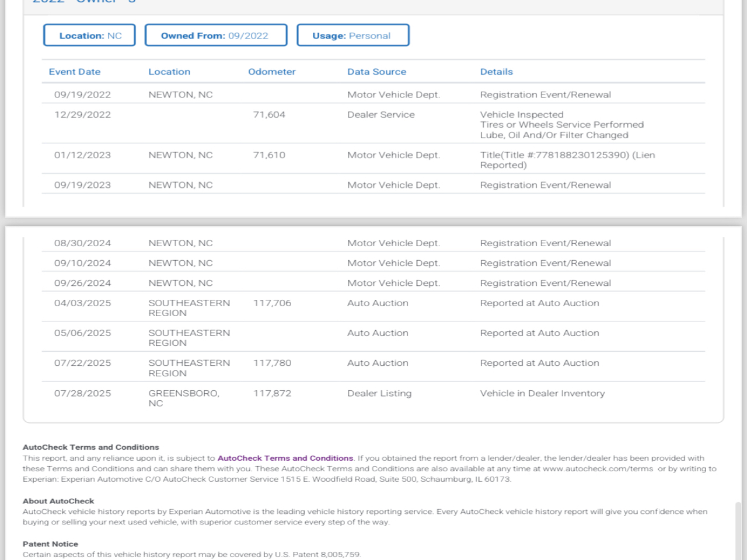747x560 pixels.
Task: Click the Owned From: 09/2022 badge
Action: pyautogui.click(x=215, y=36)
